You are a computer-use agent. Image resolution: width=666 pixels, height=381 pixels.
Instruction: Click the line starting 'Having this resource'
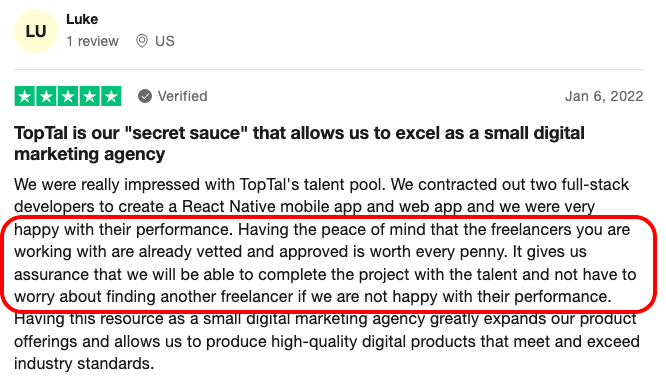click(x=325, y=319)
